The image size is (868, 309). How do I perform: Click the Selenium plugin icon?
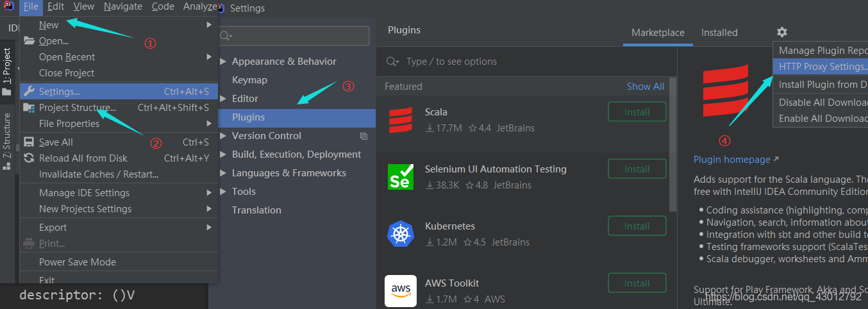pyautogui.click(x=401, y=177)
